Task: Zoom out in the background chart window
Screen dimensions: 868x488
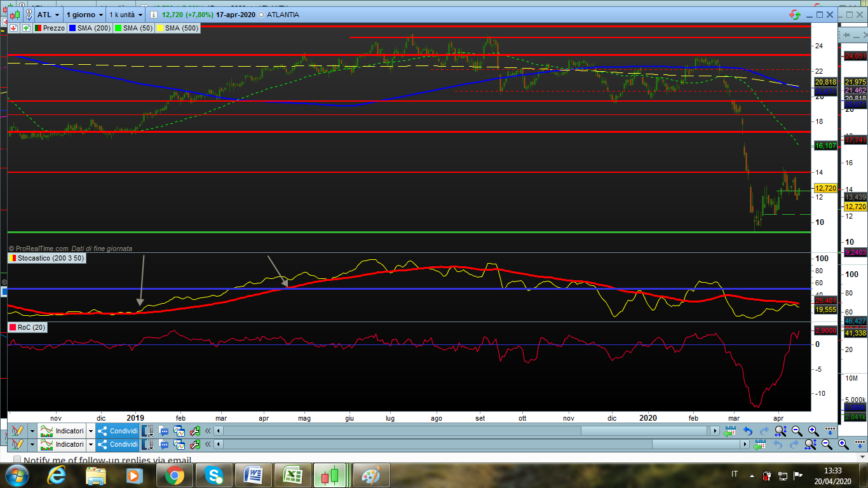Action: pos(827,444)
